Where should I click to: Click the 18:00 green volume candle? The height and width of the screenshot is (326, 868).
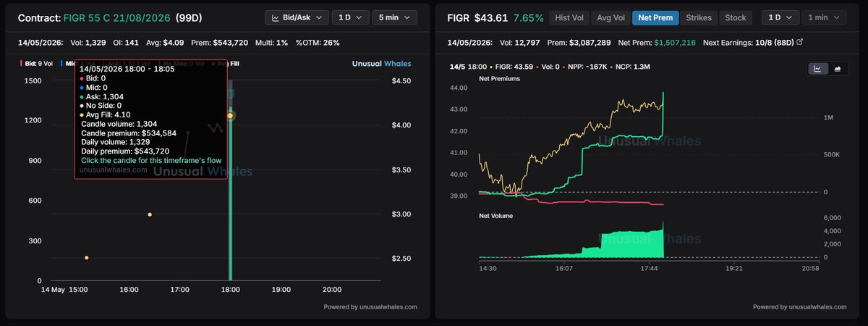pos(230,196)
